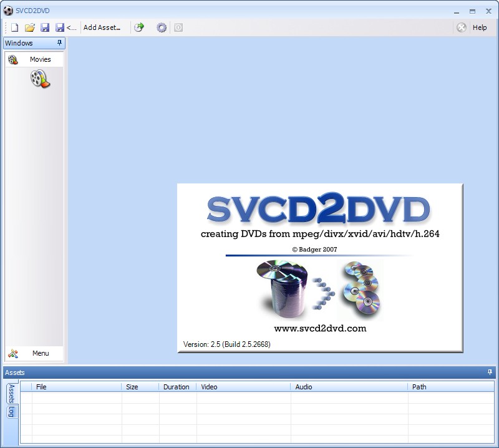Click the grey X circle icon beside Help
Image resolution: width=499 pixels, height=448 pixels.
(462, 27)
